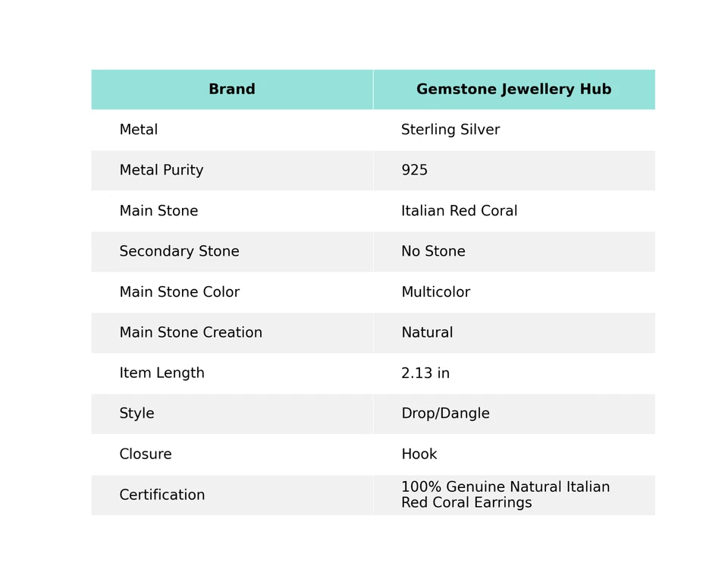Click the Brand header cell
The width and height of the screenshot is (728, 579).
(231, 90)
